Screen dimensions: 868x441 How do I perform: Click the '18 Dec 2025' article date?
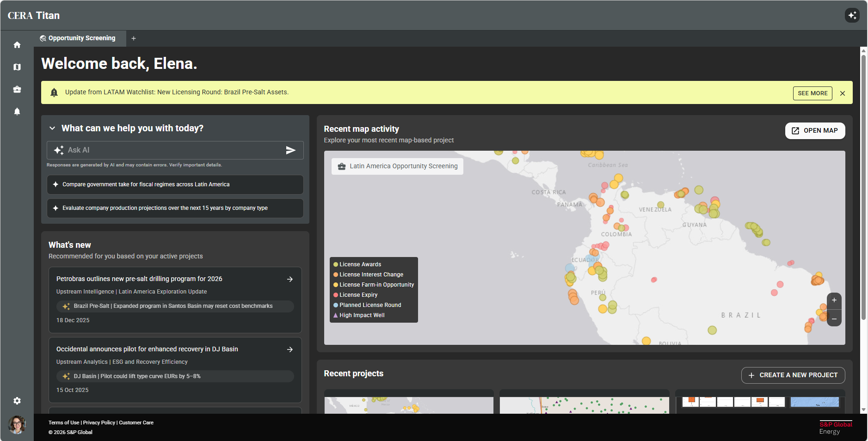(x=73, y=320)
